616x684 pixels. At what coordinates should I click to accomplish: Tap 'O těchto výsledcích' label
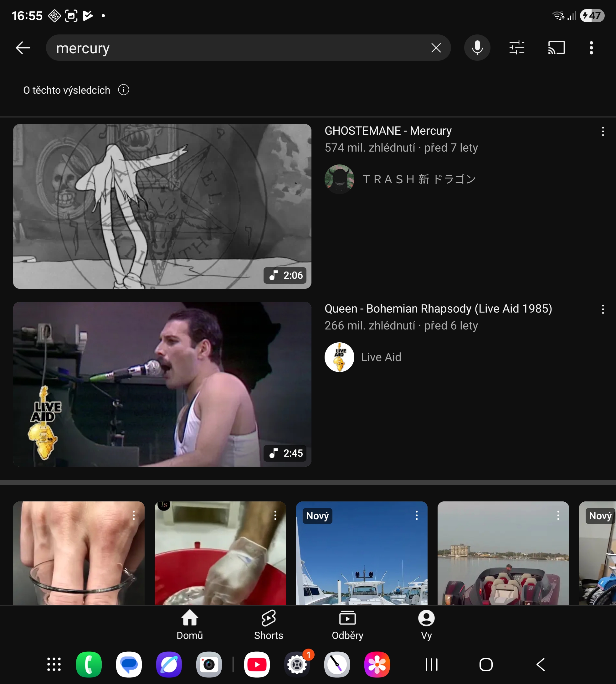(67, 90)
